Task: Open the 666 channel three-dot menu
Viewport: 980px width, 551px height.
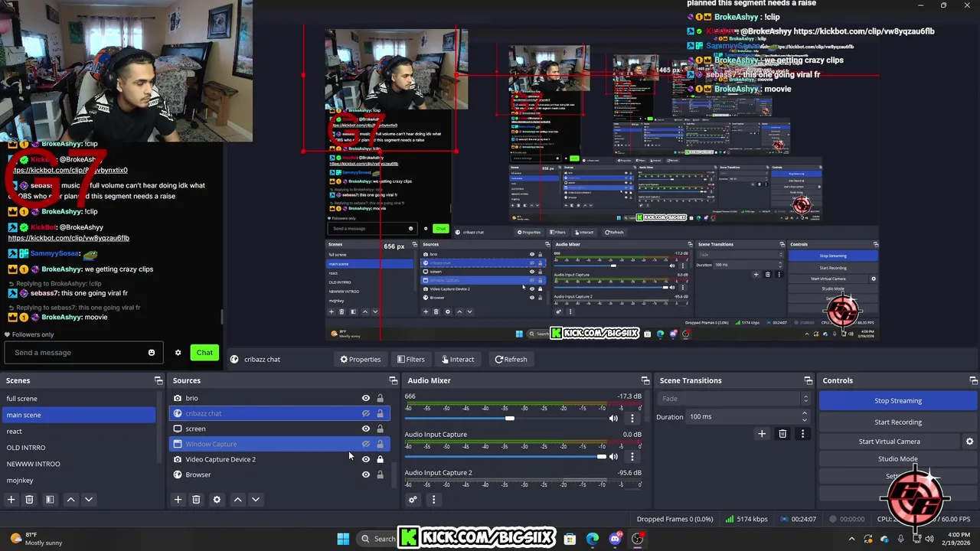Action: click(x=632, y=419)
